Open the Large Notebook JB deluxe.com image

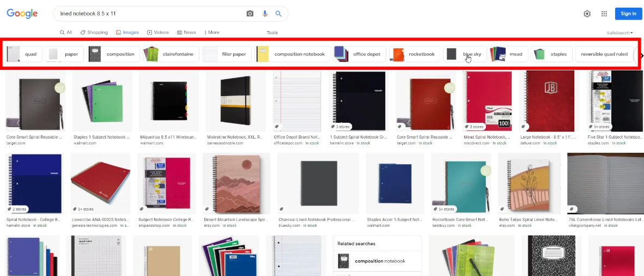(x=550, y=101)
